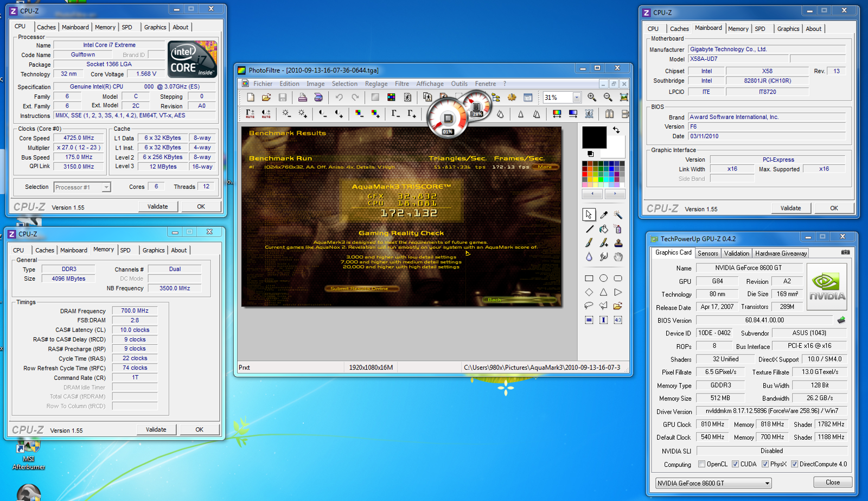Select the magic wand tool
Screen dimensions: 868x501
click(x=618, y=215)
